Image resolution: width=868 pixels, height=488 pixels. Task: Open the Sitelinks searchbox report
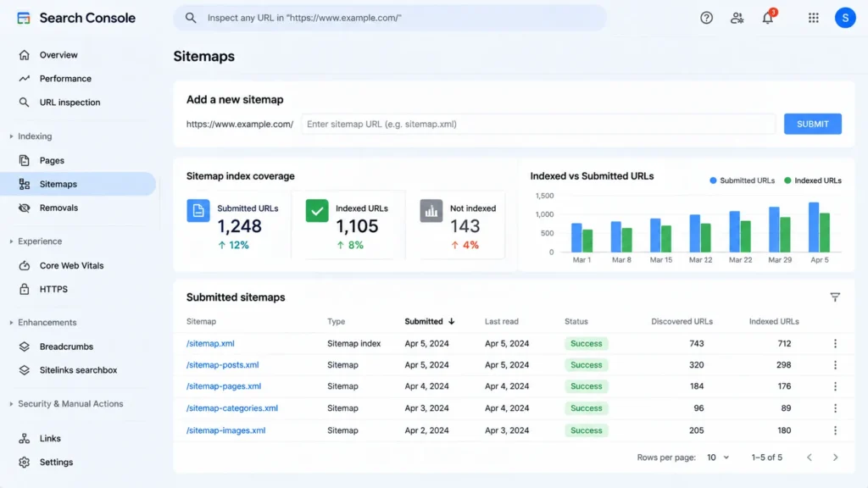(x=78, y=370)
